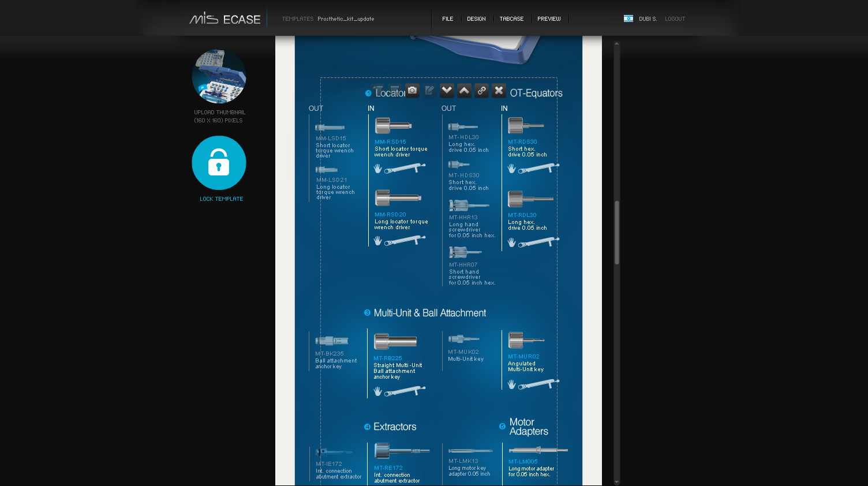Click the edit pencil icon in the section toolbar
868x486 pixels.
click(x=429, y=91)
